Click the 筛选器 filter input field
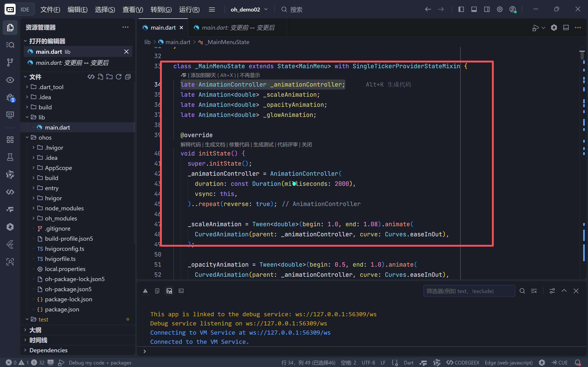The image size is (588, 367). click(469, 291)
